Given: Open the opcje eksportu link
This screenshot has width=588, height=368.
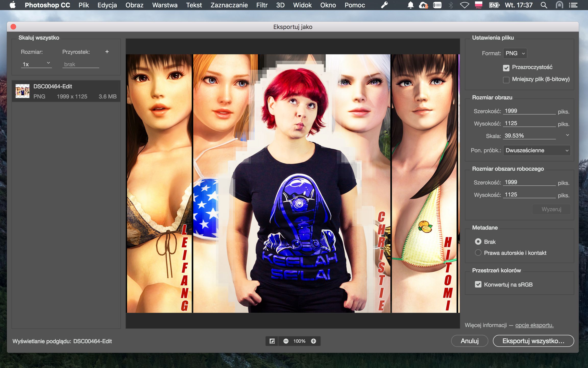Looking at the screenshot, I should tap(534, 325).
